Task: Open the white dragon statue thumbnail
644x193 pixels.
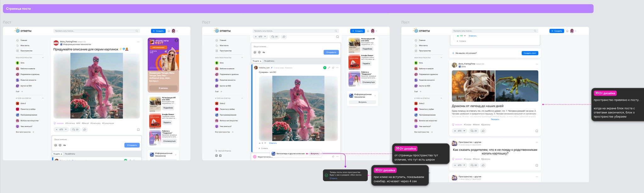Action: click(473, 86)
